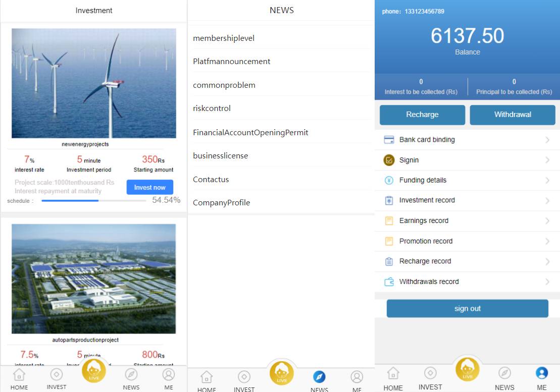
Task: Click the Bank card binding card icon
Action: pos(389,140)
